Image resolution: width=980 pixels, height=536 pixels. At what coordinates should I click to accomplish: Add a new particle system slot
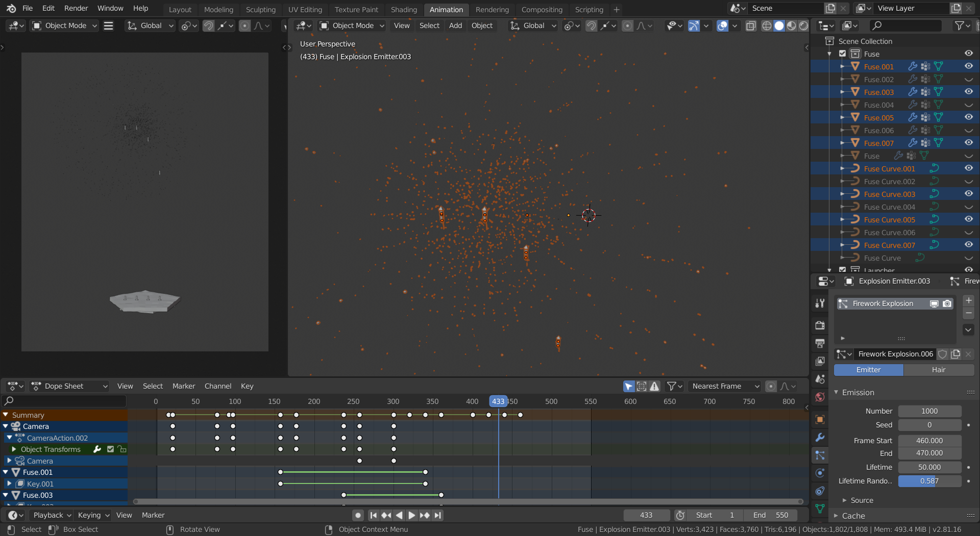969,300
